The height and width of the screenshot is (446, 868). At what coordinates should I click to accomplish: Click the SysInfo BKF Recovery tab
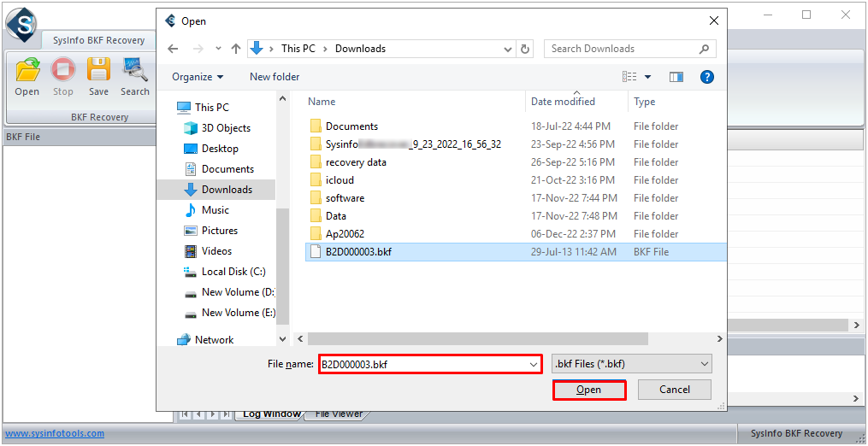tap(98, 40)
